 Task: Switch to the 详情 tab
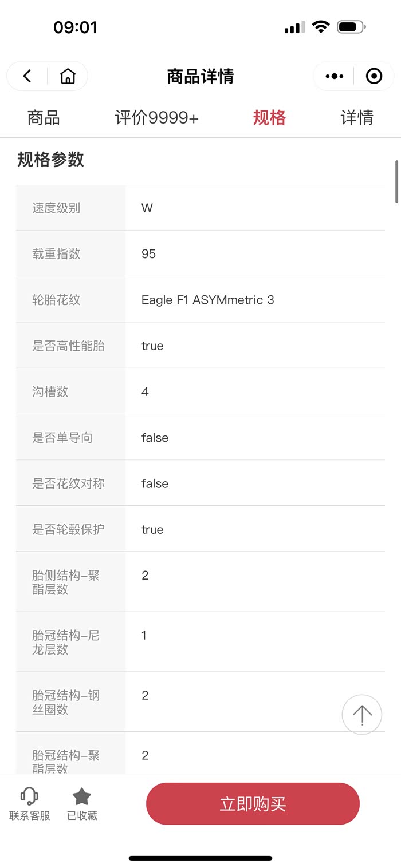coord(357,118)
